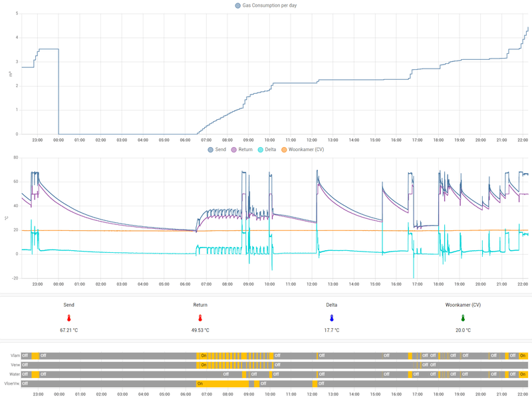Click the -20 tick on the temperature chart
Viewport: 532px width, 400px height.
pos(15,278)
